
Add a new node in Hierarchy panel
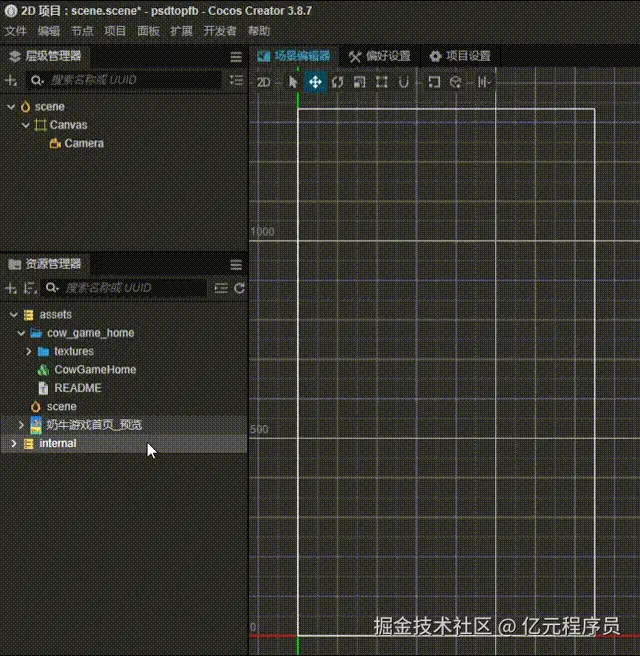(x=11, y=80)
